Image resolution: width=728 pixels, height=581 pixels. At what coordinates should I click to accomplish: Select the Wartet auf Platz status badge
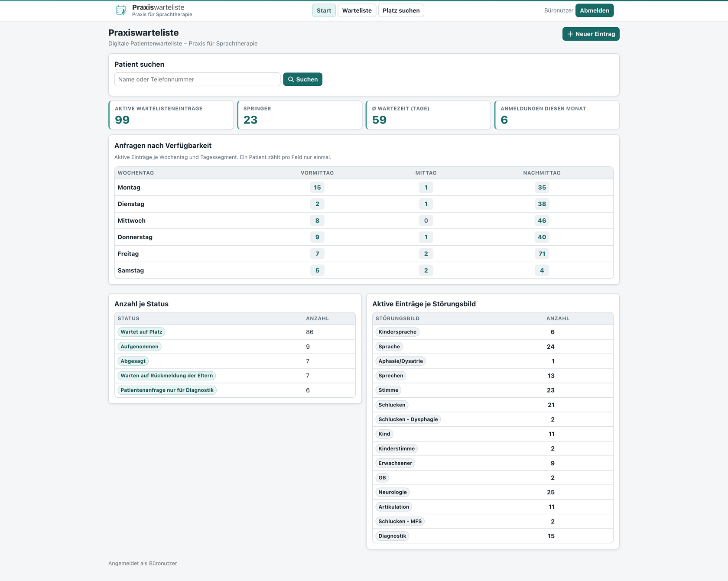(141, 332)
